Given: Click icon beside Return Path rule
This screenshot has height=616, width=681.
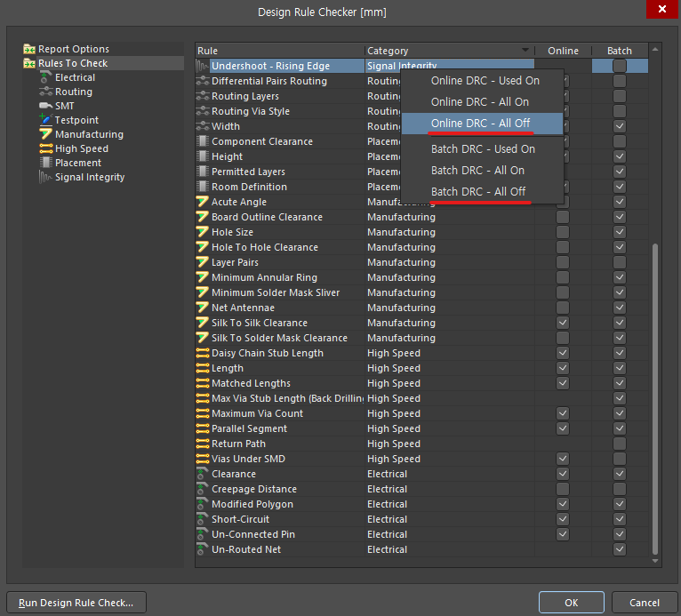Looking at the screenshot, I should 203,444.
